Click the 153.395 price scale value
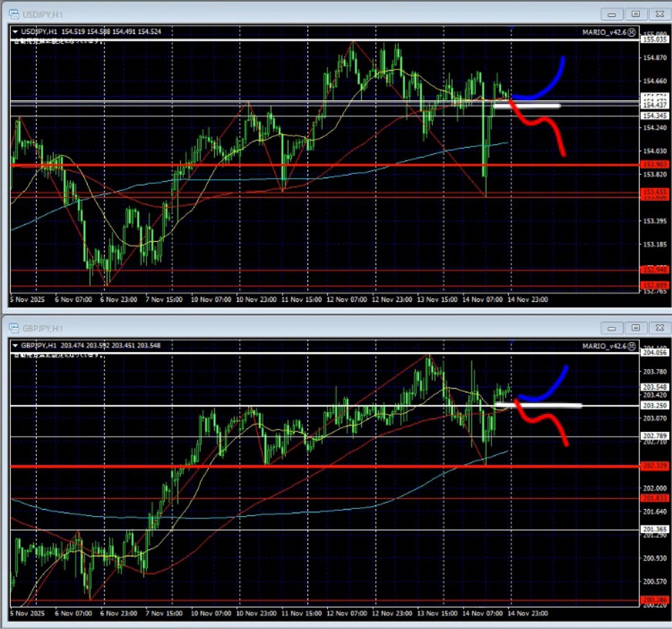672x629 pixels. pyautogui.click(x=655, y=221)
